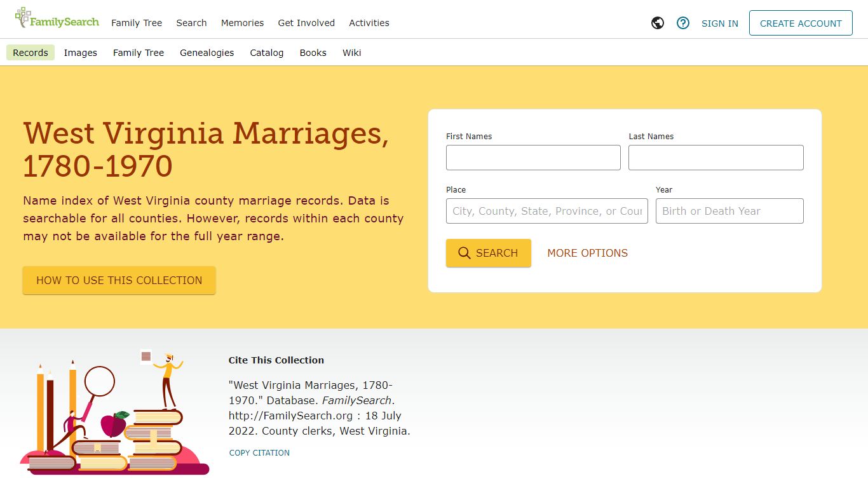Open the help question mark icon
This screenshot has height=488, width=868.
[683, 23]
